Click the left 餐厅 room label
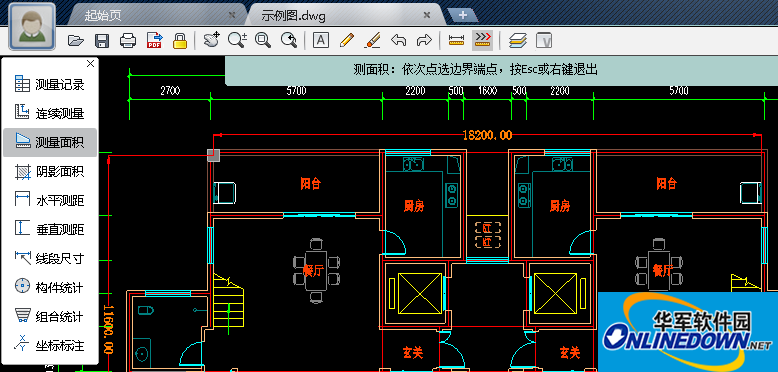778x372 pixels. click(313, 270)
